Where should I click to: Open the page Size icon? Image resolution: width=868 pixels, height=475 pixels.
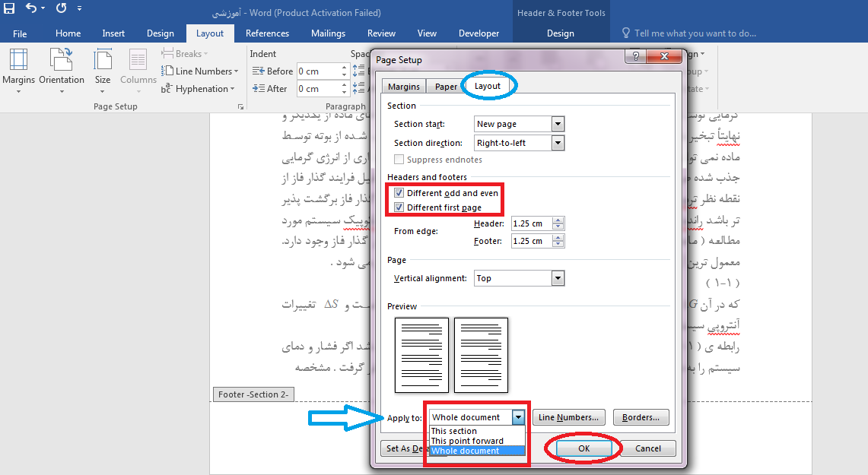pyautogui.click(x=103, y=60)
